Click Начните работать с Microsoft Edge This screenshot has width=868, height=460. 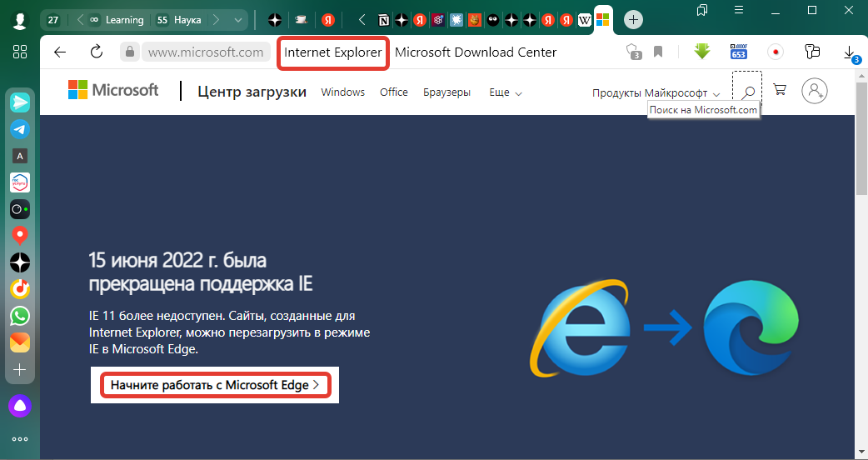click(x=215, y=385)
